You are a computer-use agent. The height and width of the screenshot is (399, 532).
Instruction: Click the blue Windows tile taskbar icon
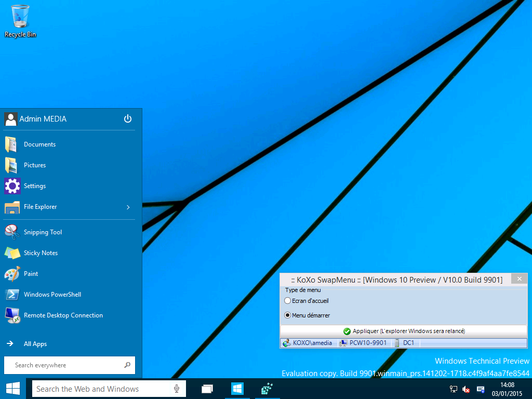pyautogui.click(x=237, y=389)
